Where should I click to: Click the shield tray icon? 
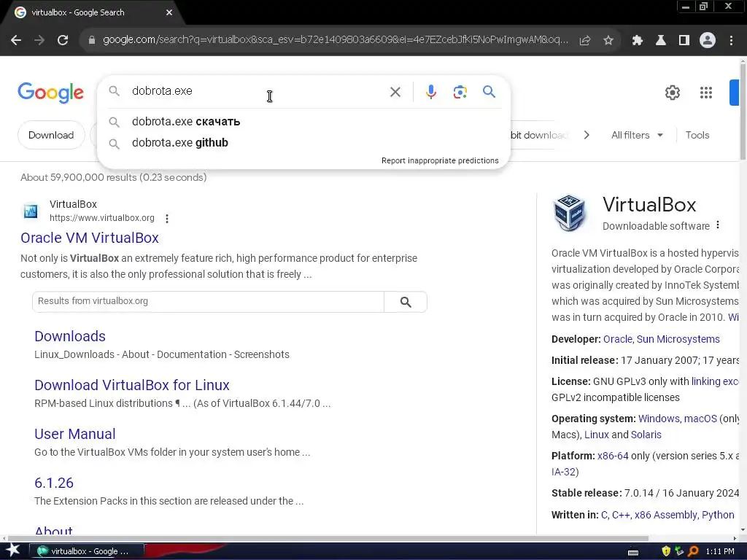[666, 551]
